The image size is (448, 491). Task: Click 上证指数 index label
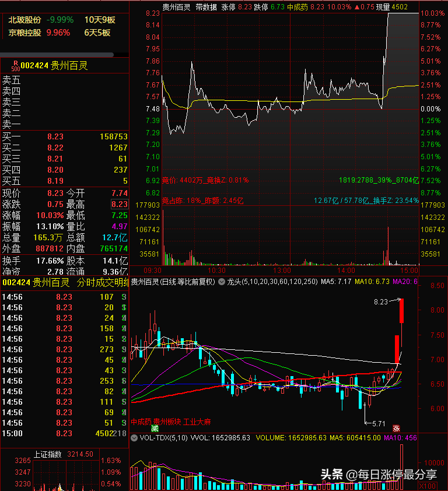48,454
